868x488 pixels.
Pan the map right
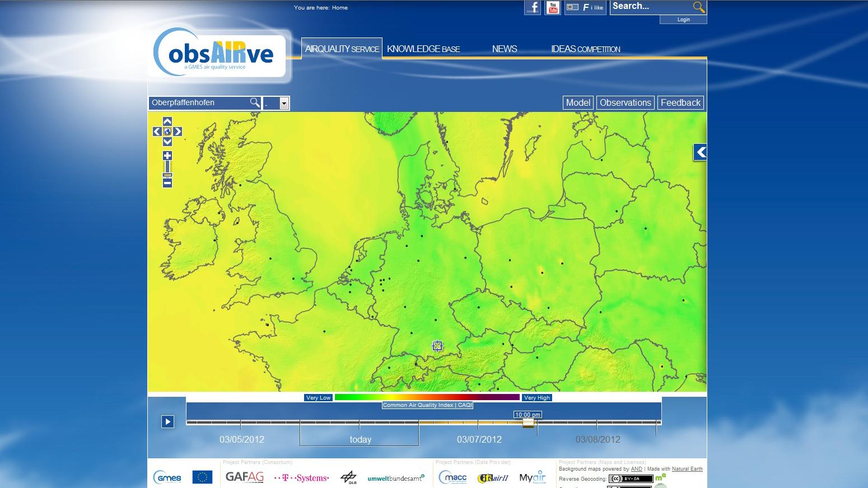[178, 132]
